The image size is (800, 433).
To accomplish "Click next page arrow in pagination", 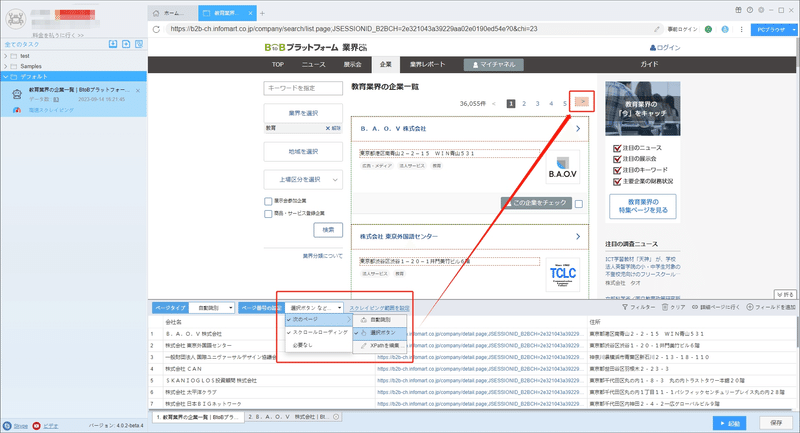I will pos(582,101).
